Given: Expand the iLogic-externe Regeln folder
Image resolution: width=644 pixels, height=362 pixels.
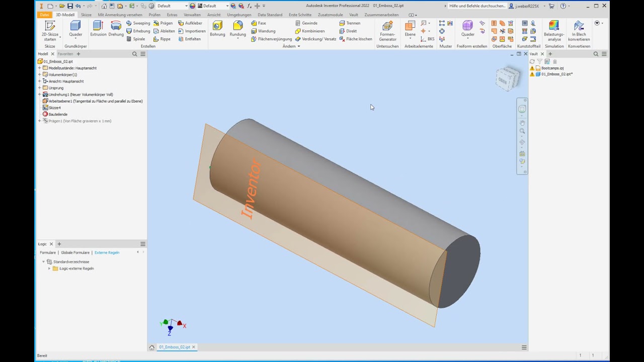Looking at the screenshot, I should 49,268.
